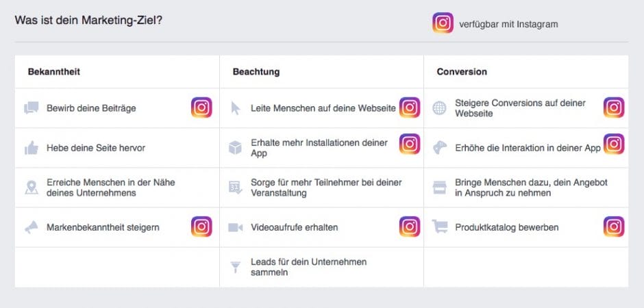
Task: Pick Erhöhe die Interaktion in deiner App
Action: 528,148
